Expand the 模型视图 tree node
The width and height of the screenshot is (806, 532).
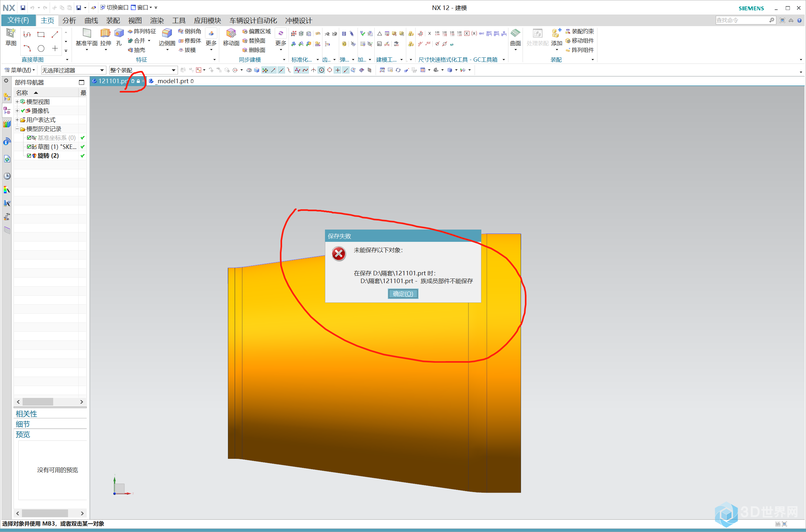click(x=17, y=102)
